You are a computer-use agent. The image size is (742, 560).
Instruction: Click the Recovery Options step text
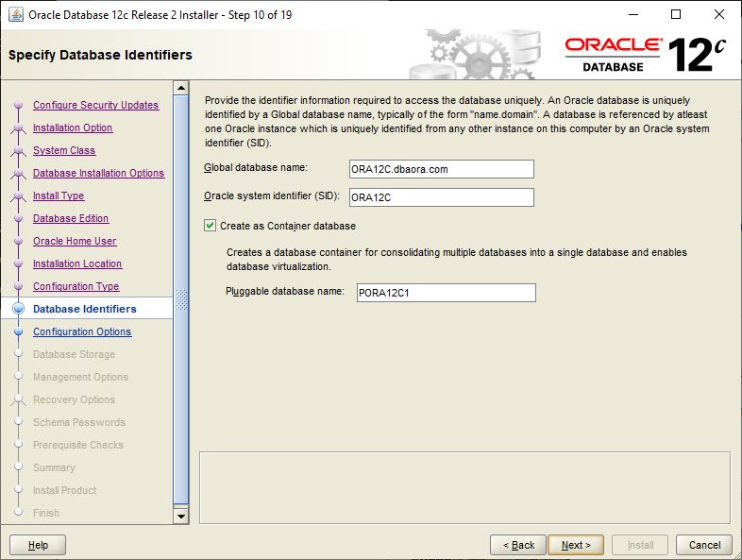point(74,399)
